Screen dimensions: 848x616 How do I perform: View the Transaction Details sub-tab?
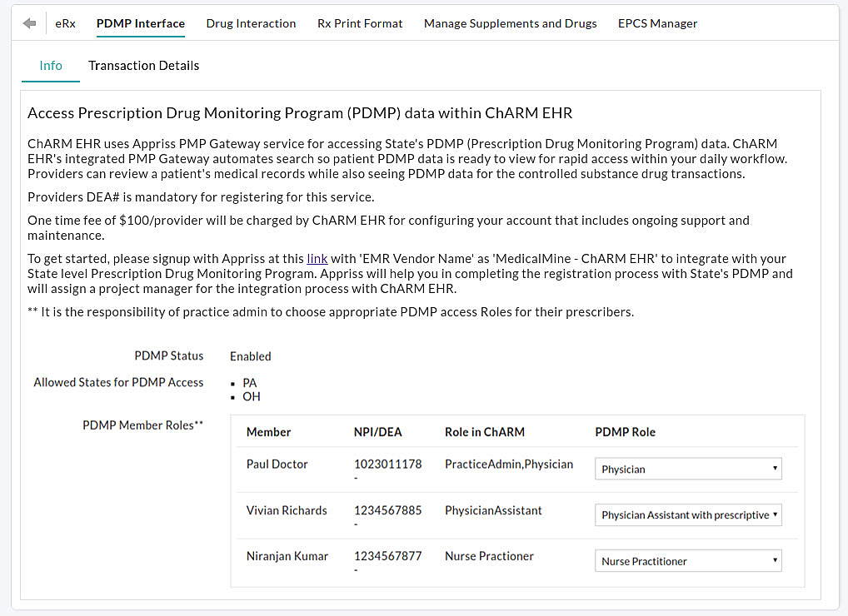[x=143, y=65]
